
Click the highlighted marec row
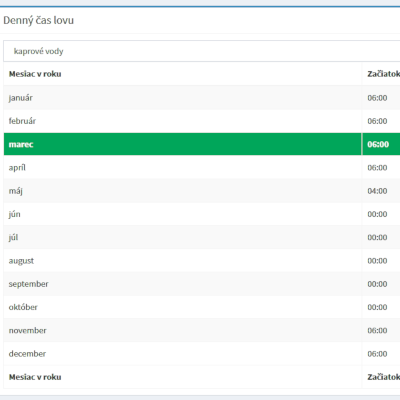[x=202, y=144]
